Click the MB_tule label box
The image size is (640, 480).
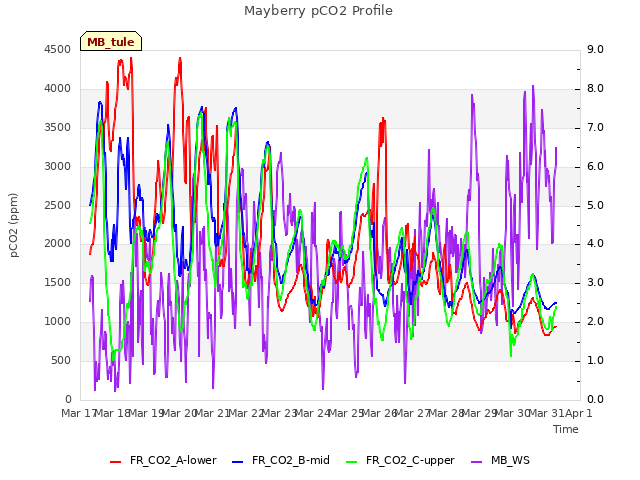click(x=111, y=41)
